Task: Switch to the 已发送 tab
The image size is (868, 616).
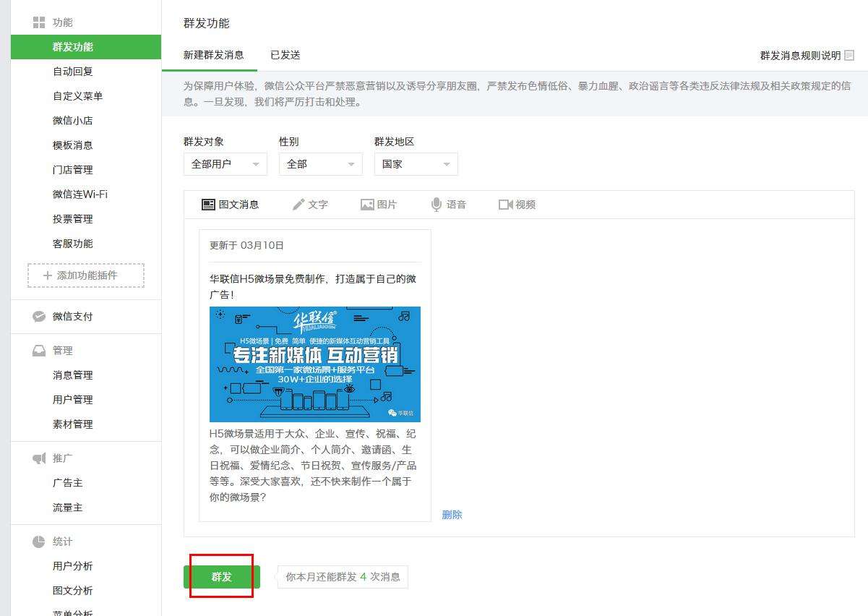Action: click(x=285, y=55)
